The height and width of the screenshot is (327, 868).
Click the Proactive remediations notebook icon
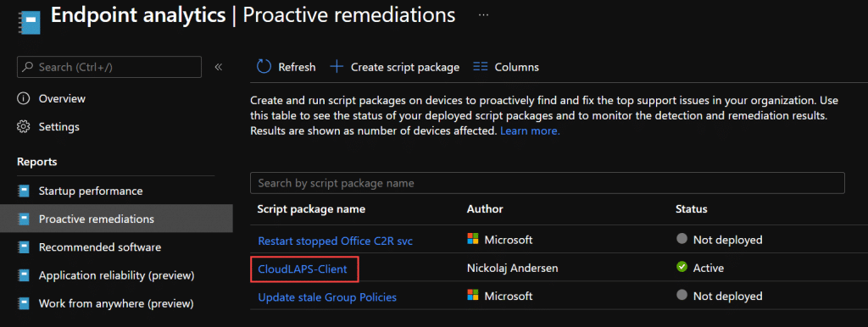tap(23, 219)
